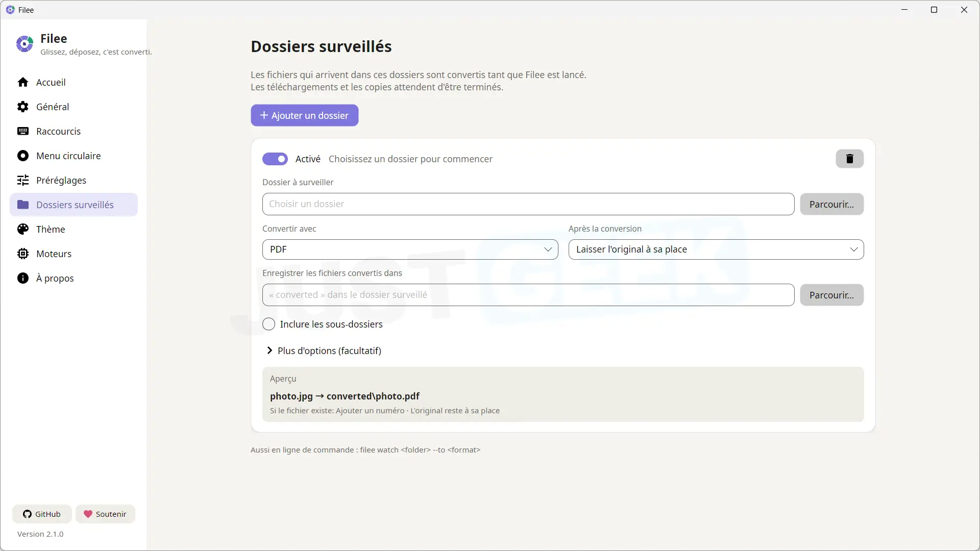Go to Général settings

coord(73,107)
